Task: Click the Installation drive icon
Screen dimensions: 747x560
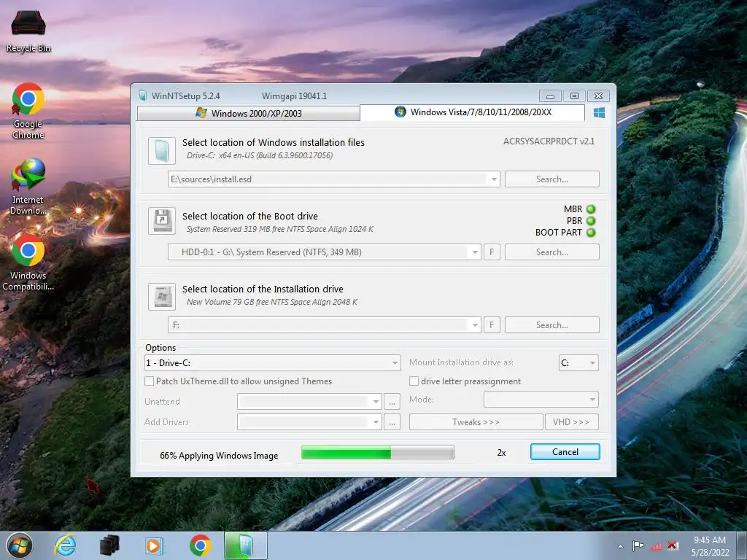Action: click(x=162, y=296)
